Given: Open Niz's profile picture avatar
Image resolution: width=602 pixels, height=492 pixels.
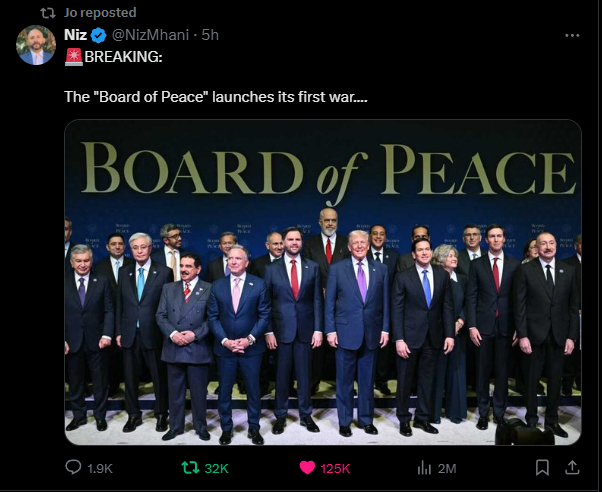Looking at the screenshot, I should coord(36,45).
